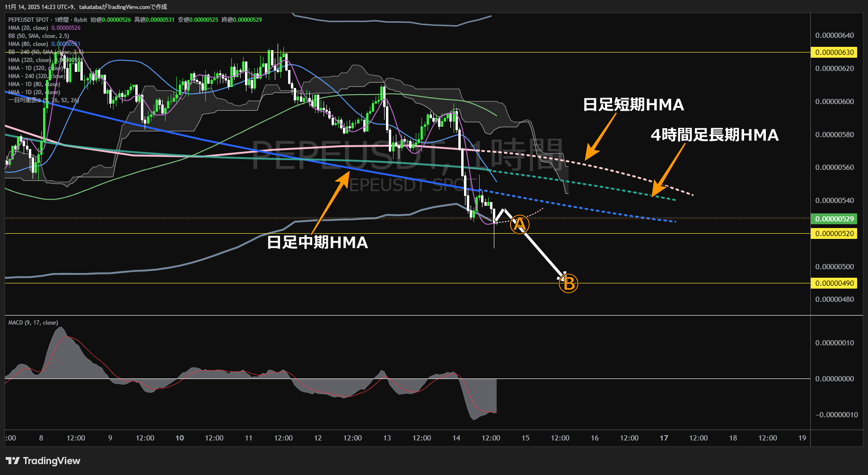Select the 一目均衡表 indicator legend
868x475 pixels.
44,100
